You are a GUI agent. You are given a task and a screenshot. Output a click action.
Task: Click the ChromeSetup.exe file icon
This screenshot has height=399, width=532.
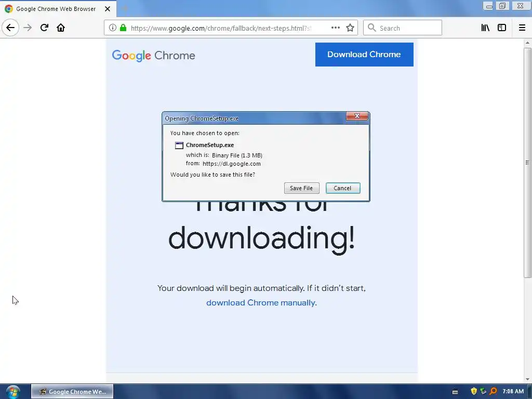tap(179, 145)
